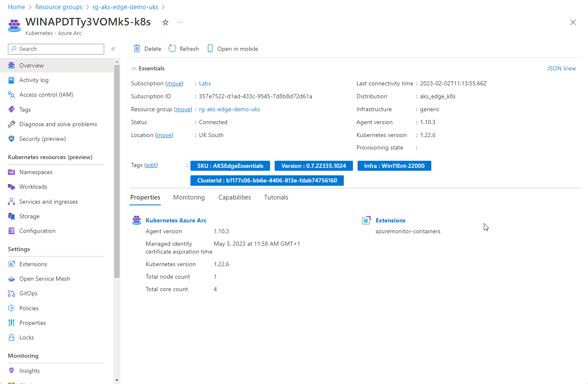Click the ClusterId tag
Image resolution: width=588 pixels, height=384 pixels.
click(x=267, y=180)
